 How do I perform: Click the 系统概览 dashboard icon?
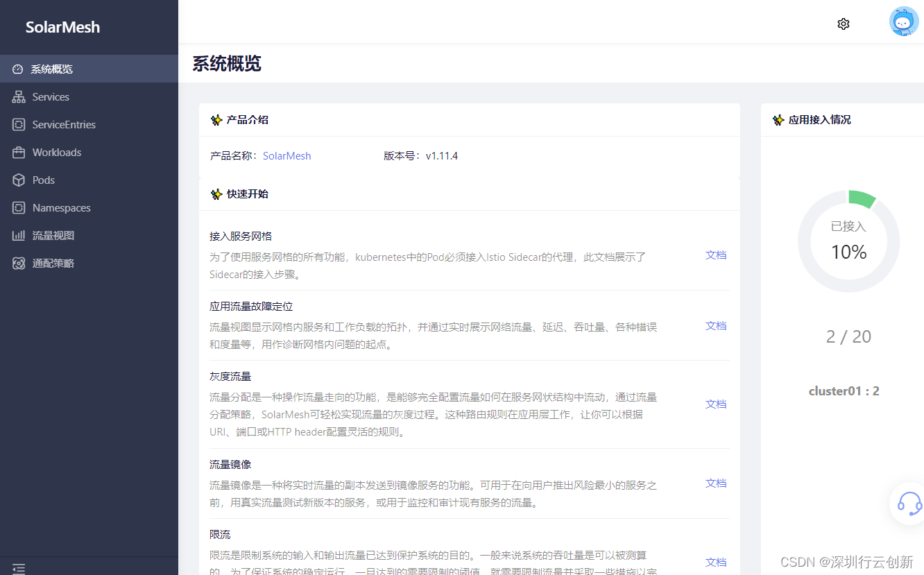[x=17, y=69]
